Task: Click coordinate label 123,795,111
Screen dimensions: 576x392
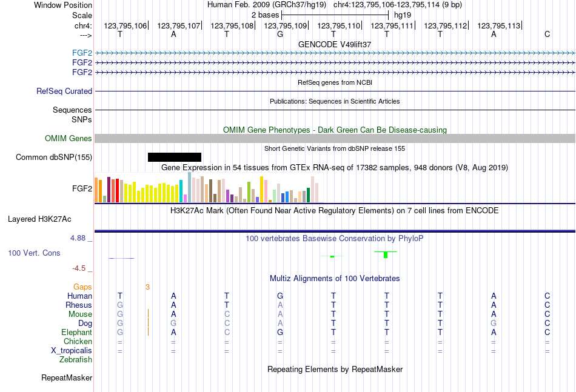Action: (392, 25)
